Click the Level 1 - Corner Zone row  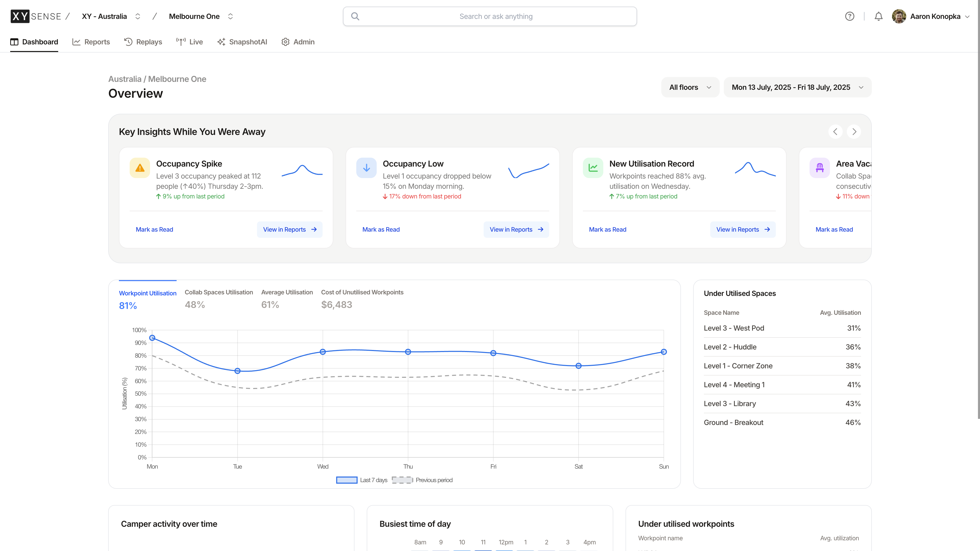(782, 366)
